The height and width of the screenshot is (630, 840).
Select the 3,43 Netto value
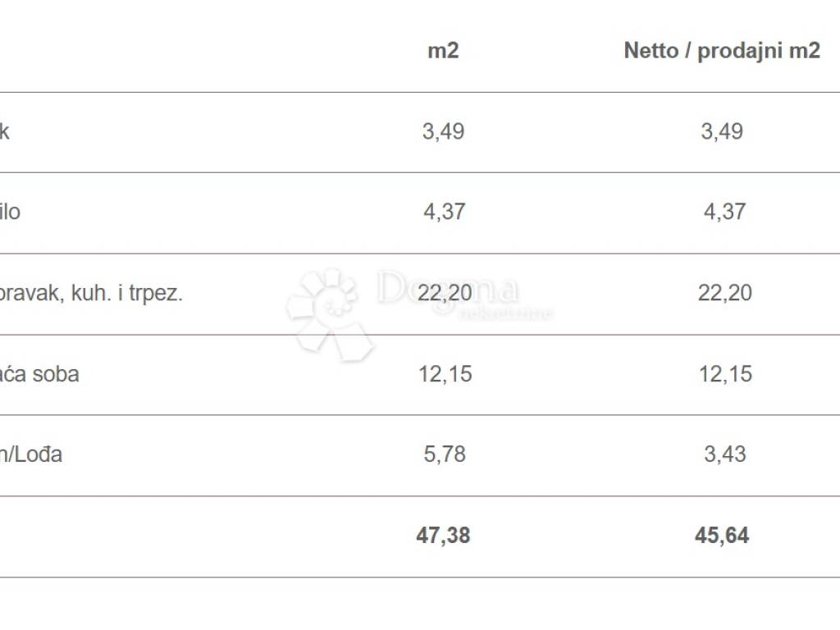724,454
